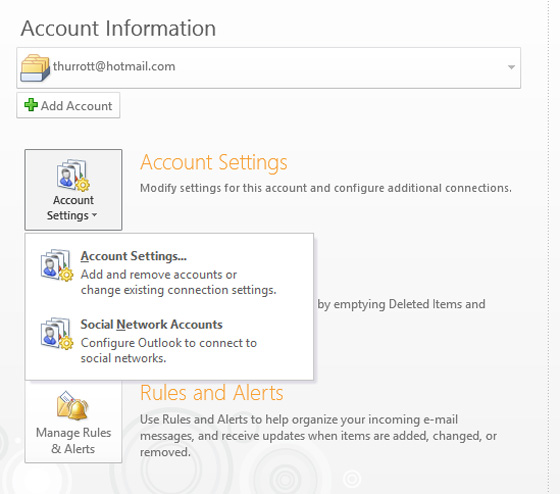Click text 'Configure Outlook to connect to'
The image size is (560, 494).
tap(169, 343)
